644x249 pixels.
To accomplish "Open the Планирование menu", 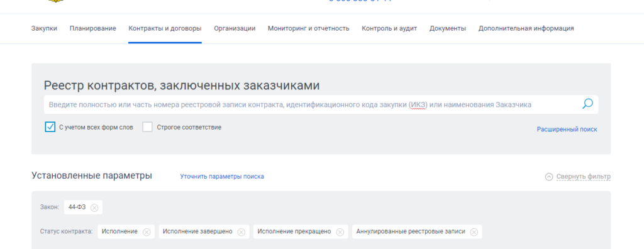I will [93, 28].
